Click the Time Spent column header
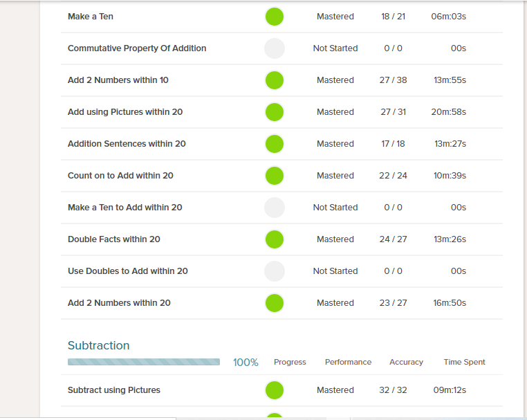The height and width of the screenshot is (420, 527). [464, 362]
